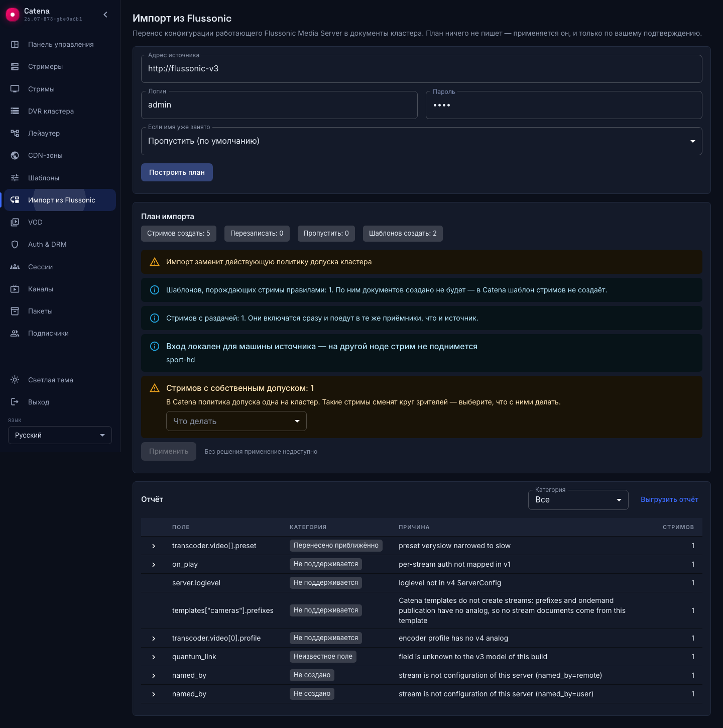
Task: Click the reason 'preset veryslow narrowed to slow'
Action: [x=454, y=546]
